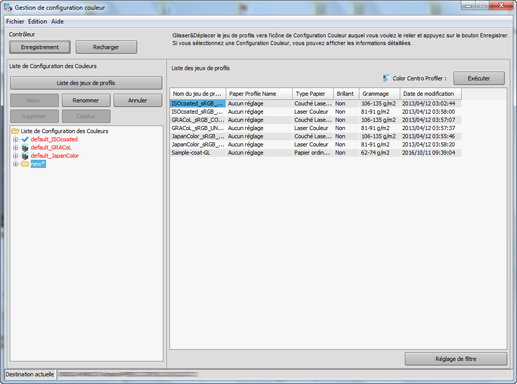The image size is (517, 384).
Task: Select the default_ISOcoated configuration
Action: click(x=54, y=139)
